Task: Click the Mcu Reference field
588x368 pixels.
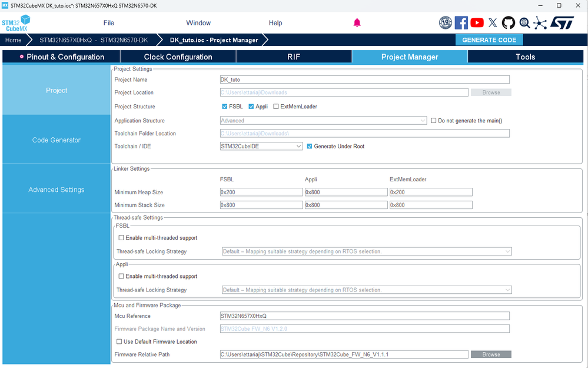Action: (364, 316)
